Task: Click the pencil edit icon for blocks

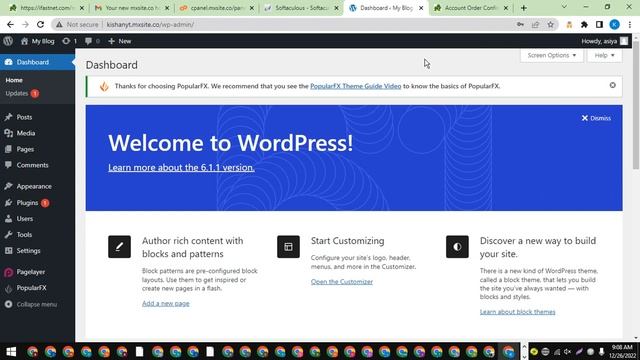Action: pyautogui.click(x=120, y=247)
